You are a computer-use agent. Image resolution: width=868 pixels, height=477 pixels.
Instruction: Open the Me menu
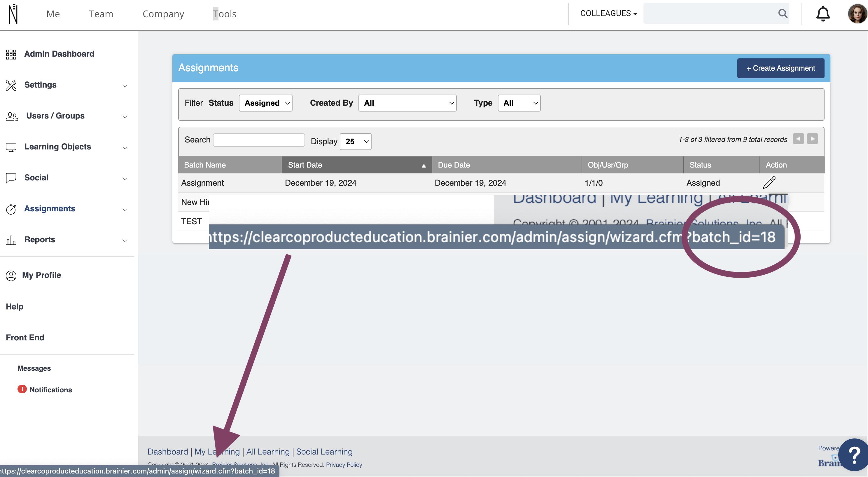point(53,14)
